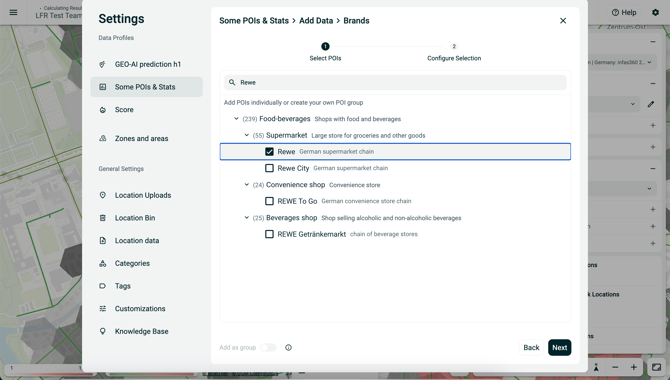Viewport: 670px width, 380px height.
Task: Check the Rewe City checkbox
Action: click(x=269, y=168)
